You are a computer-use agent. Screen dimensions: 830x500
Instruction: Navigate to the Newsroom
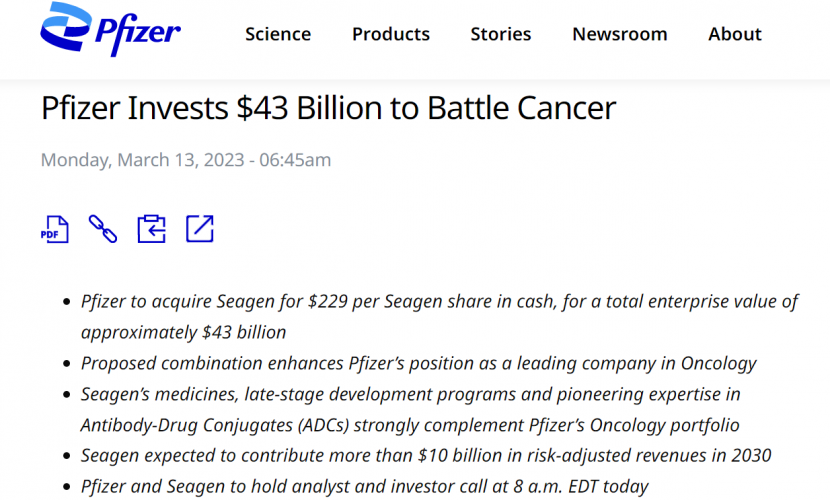(620, 34)
